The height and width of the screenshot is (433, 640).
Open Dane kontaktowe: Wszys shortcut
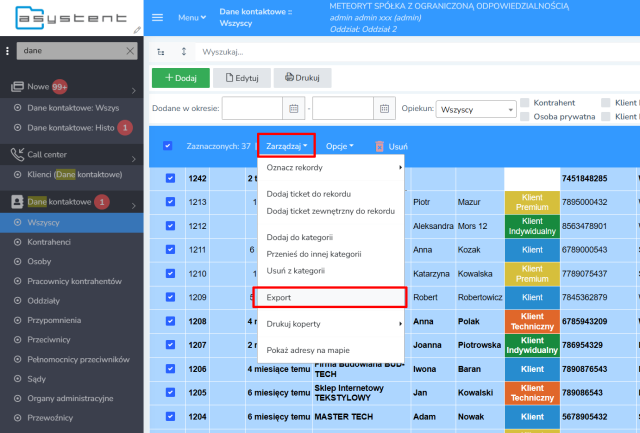(x=72, y=108)
